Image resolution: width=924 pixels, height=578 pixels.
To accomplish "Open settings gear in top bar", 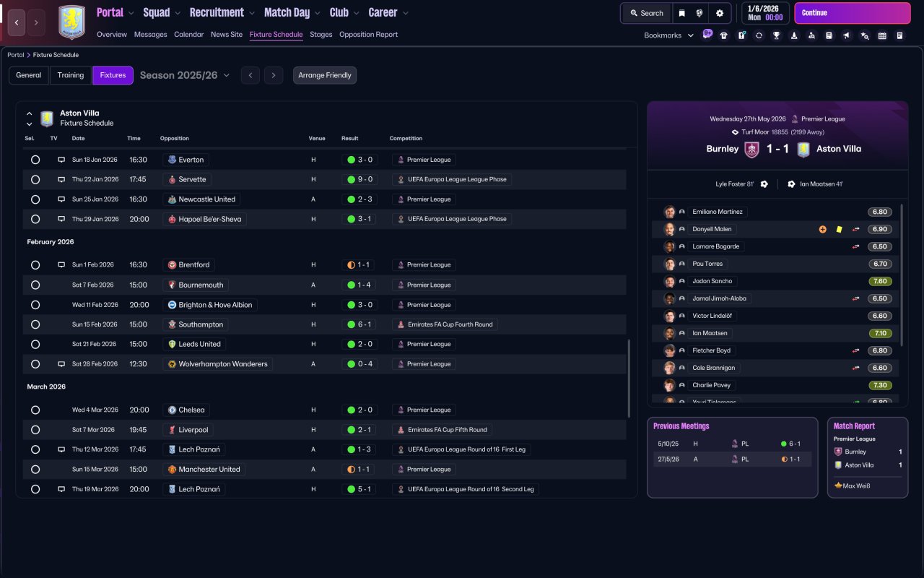I will (720, 13).
